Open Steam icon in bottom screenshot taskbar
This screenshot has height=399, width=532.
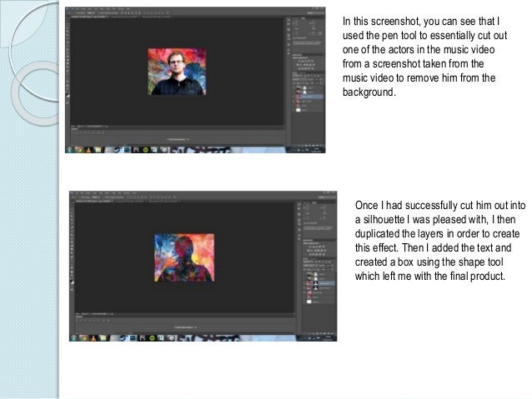(123, 338)
